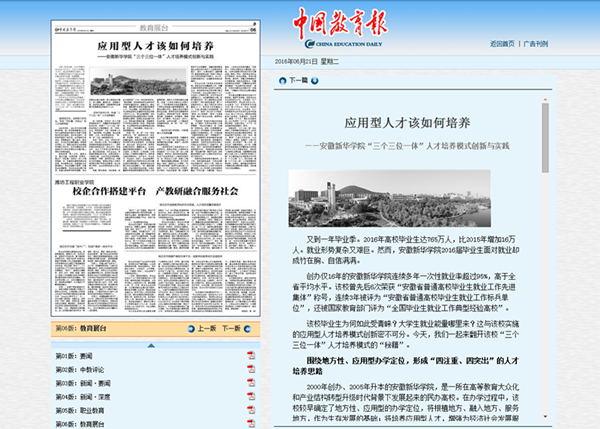Click the left arrow icon before 上一版
This screenshot has height=429, width=600.
point(190,328)
